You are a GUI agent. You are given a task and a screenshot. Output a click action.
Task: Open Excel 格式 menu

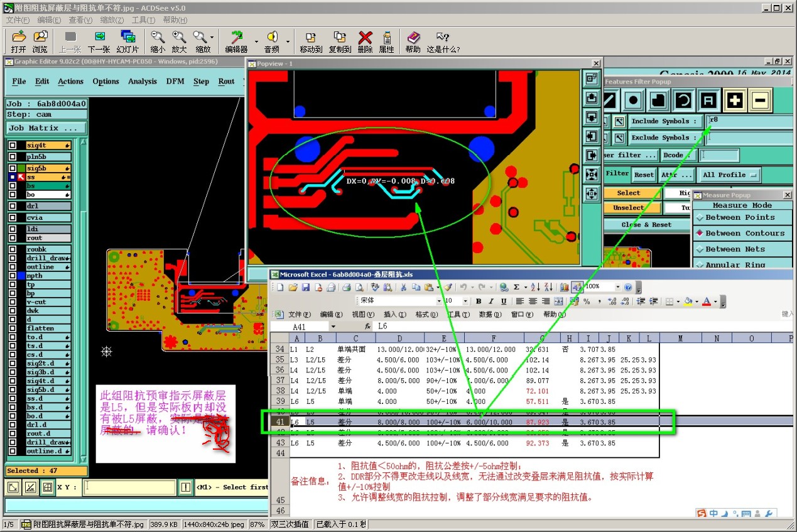click(426, 314)
